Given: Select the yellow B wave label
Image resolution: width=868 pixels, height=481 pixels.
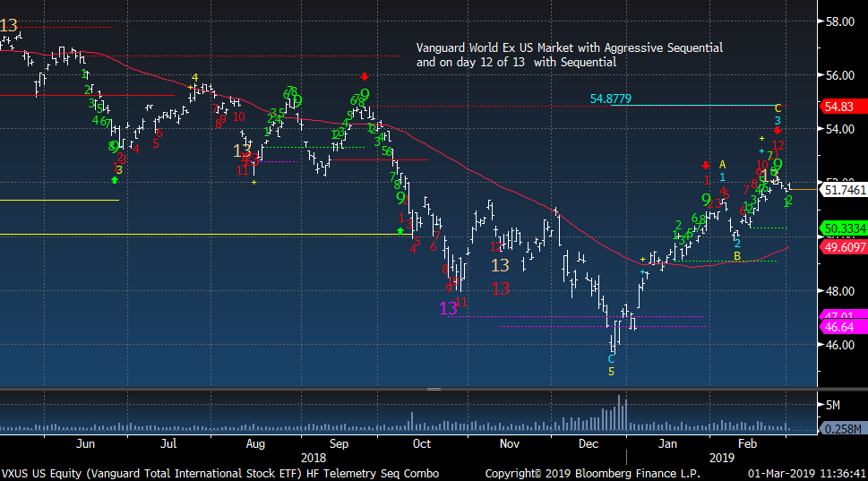Looking at the screenshot, I should point(737,256).
